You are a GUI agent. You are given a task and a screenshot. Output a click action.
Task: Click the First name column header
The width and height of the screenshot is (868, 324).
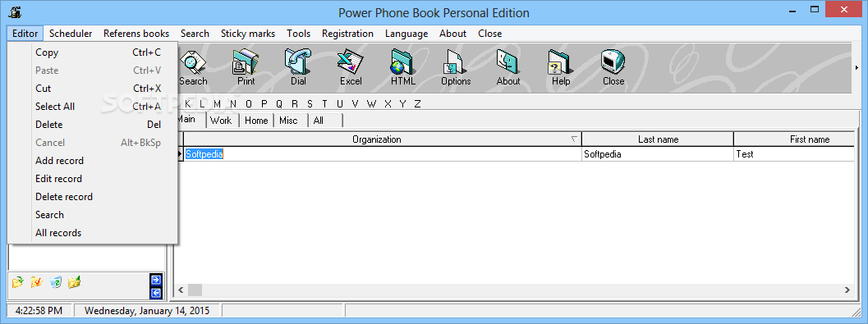click(795, 139)
